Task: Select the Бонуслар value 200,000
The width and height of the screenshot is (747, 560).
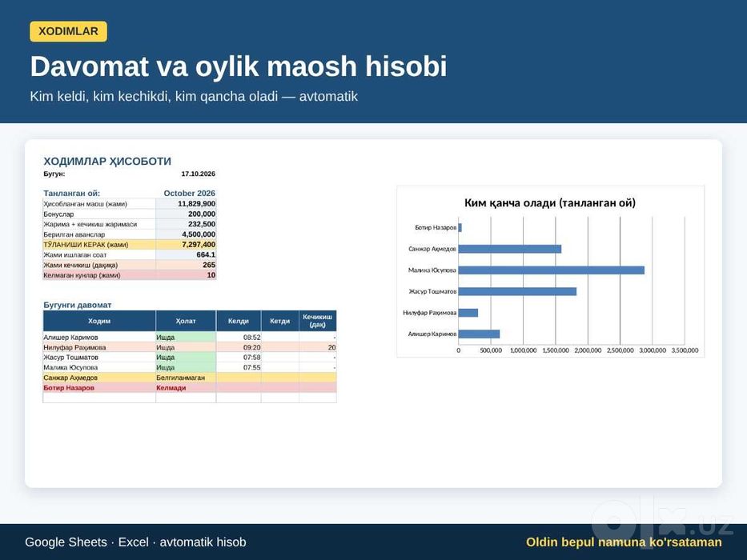Action: coord(202,214)
